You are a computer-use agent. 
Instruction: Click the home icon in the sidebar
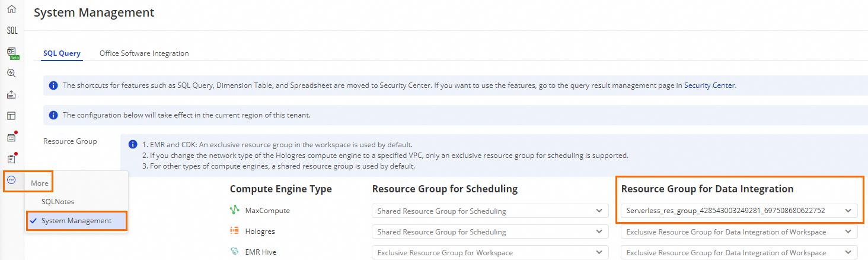click(x=11, y=9)
